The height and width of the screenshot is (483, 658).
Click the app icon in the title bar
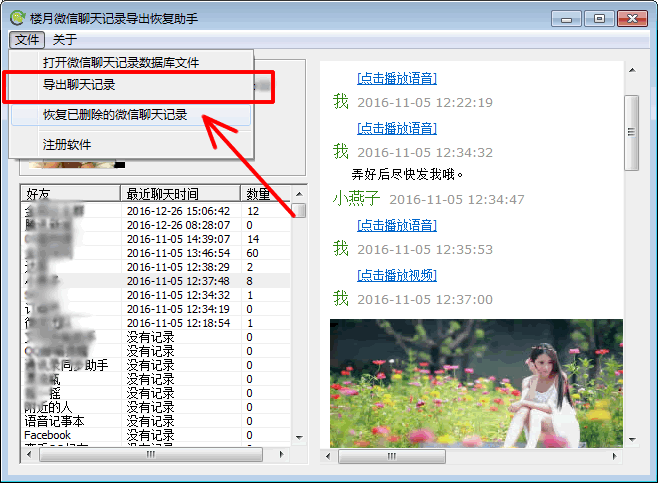[x=17, y=18]
